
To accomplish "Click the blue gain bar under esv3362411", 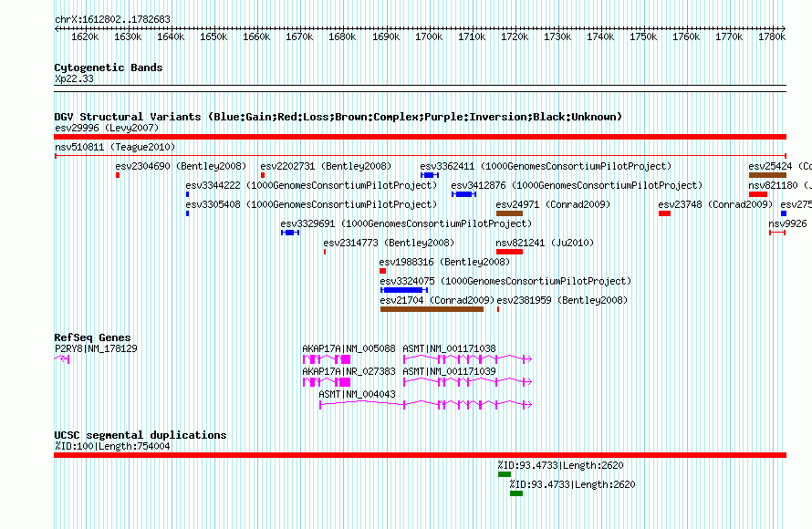I will pyautogui.click(x=430, y=175).
